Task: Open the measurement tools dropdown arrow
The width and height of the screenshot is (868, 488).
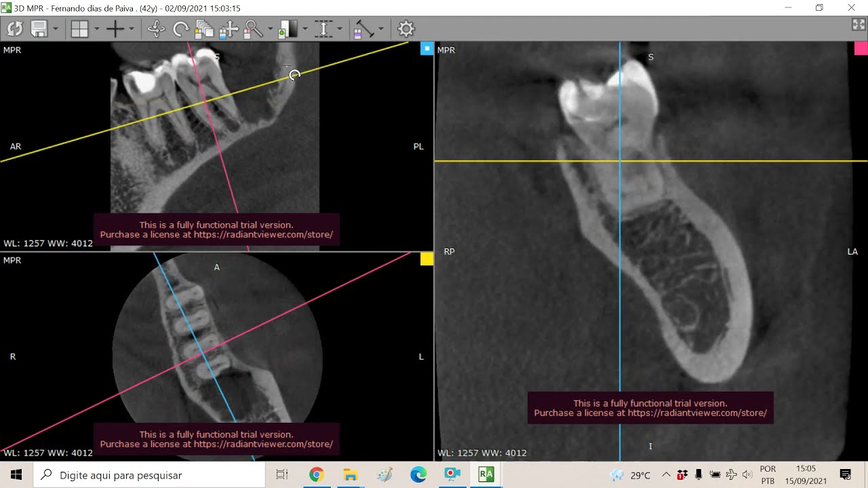Action: tap(381, 29)
